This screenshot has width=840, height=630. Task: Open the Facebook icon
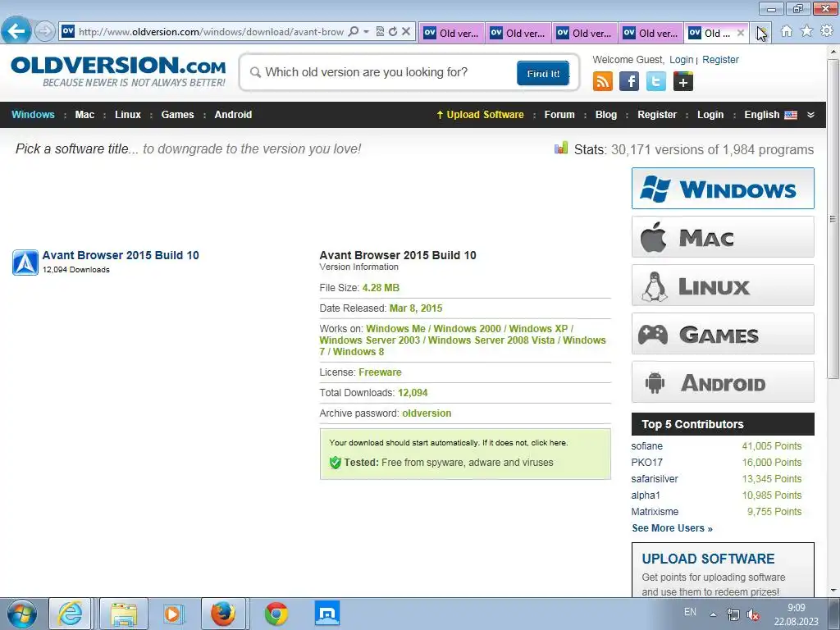(x=629, y=81)
